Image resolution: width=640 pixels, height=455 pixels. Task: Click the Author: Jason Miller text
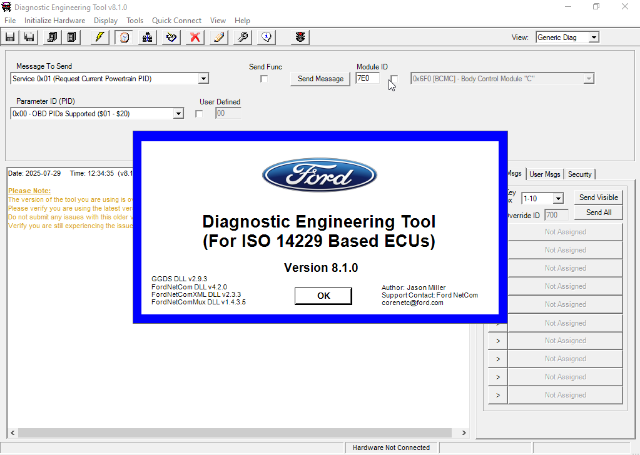[x=413, y=287]
